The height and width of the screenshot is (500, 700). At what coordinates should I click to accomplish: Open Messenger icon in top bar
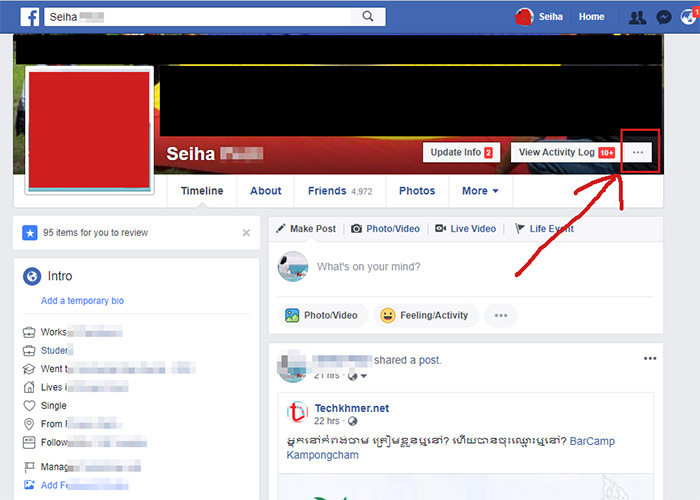664,17
